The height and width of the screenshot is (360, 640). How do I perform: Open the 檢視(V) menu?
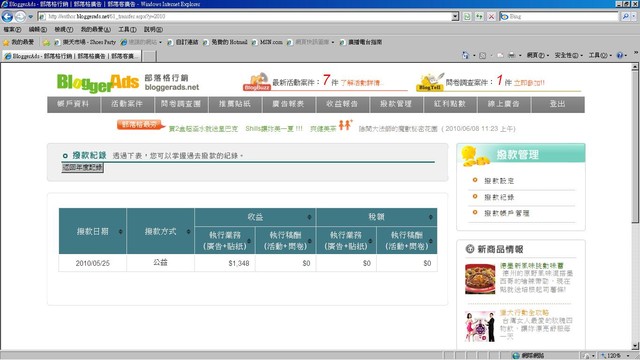click(64, 29)
